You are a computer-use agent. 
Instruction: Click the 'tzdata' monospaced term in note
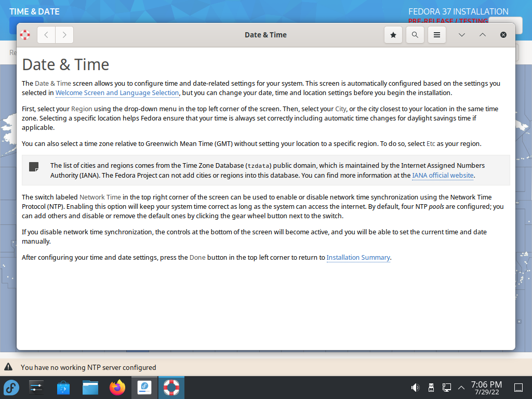click(x=259, y=166)
